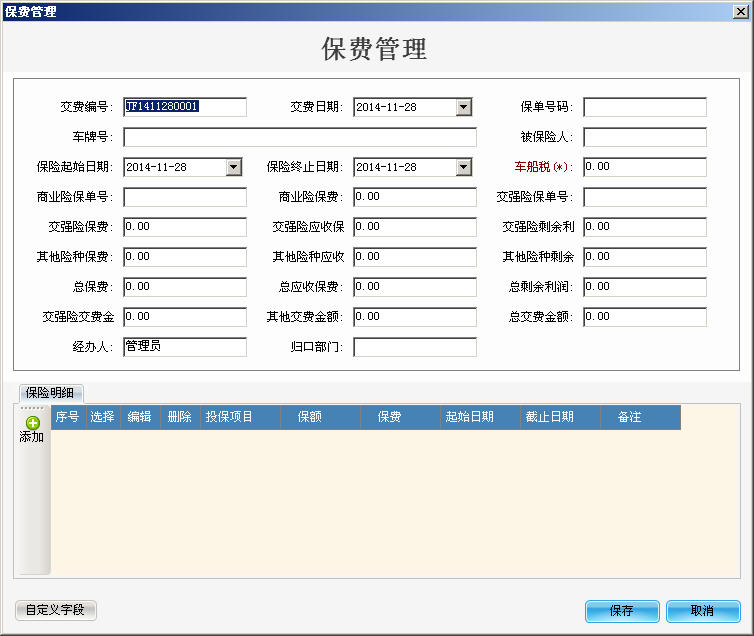754x636 pixels.
Task: Focus the 交强险交费金 amount field
Action: (185, 317)
